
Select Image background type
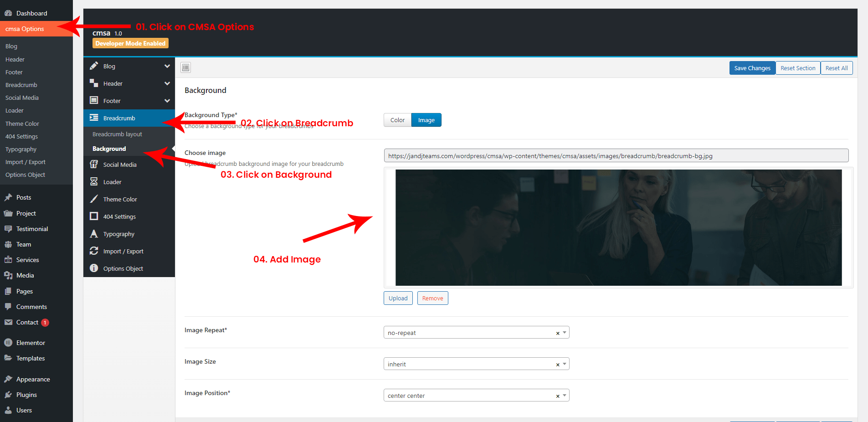(x=426, y=120)
